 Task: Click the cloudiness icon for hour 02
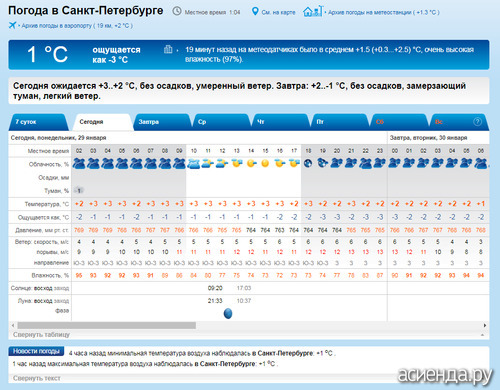[79, 163]
